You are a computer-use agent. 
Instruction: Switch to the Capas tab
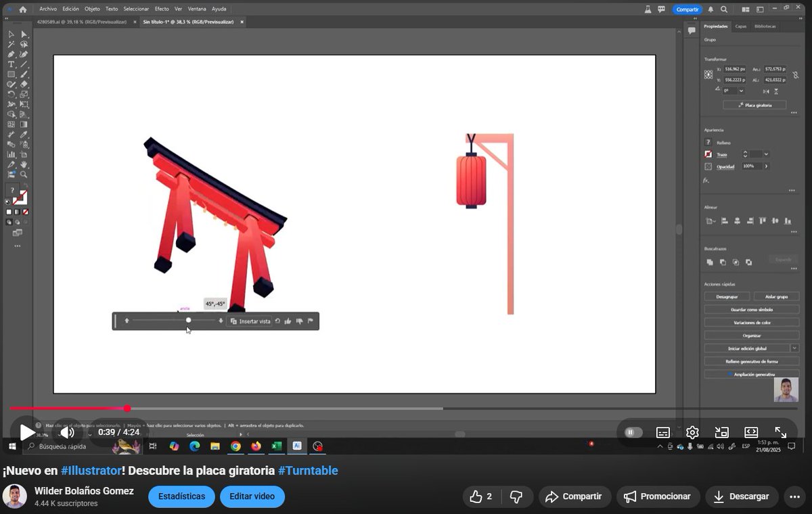(x=741, y=26)
